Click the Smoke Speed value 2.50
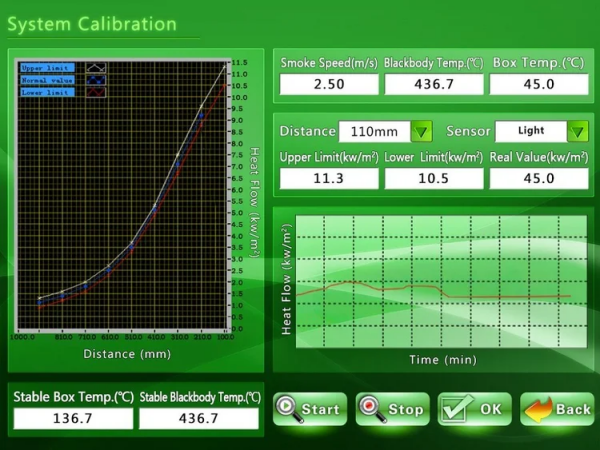Screen dimensions: 600x450 (329, 84)
